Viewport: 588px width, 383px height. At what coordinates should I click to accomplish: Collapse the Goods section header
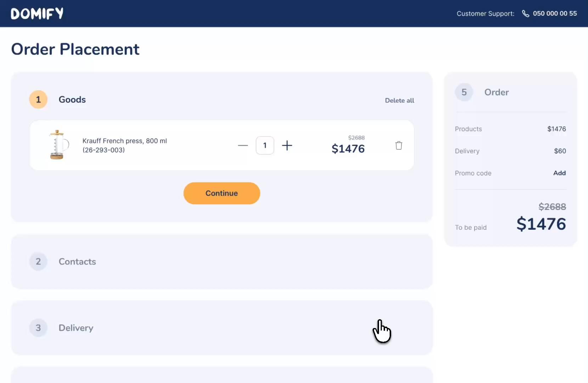[72, 99]
